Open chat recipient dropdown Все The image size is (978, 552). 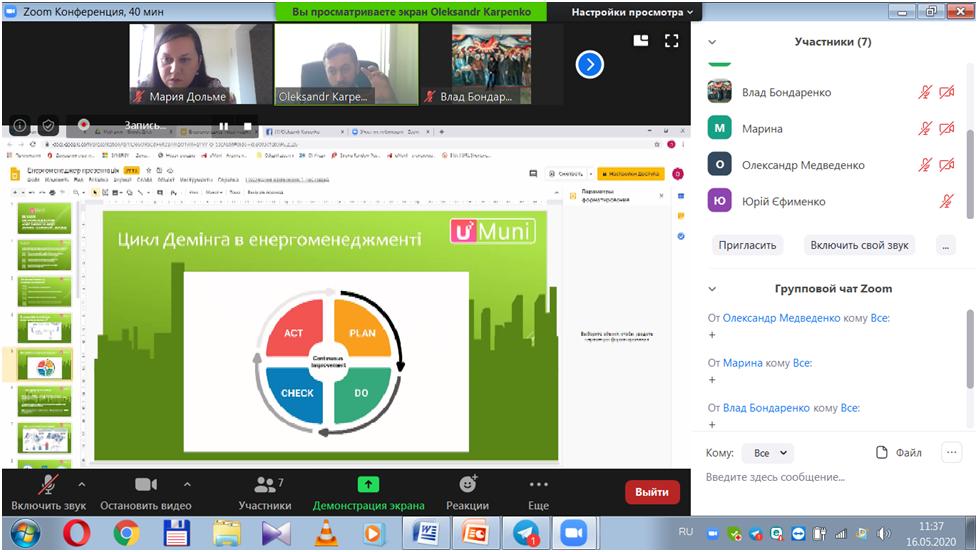pos(770,452)
